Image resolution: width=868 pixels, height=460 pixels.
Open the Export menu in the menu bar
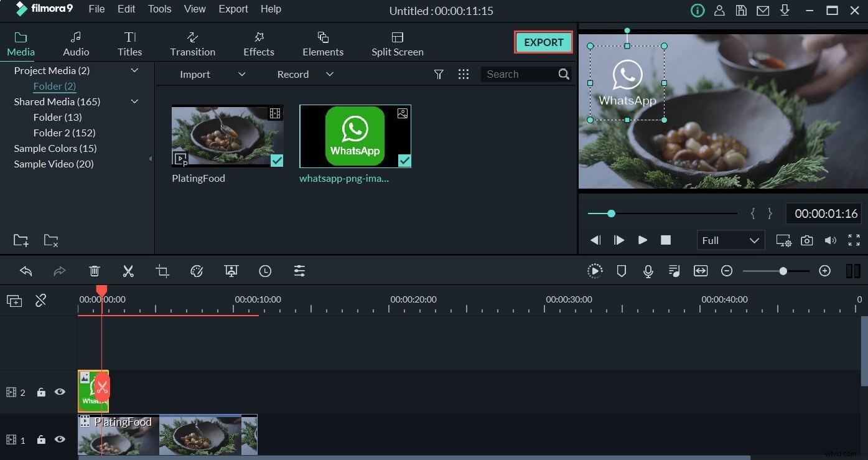pyautogui.click(x=233, y=9)
